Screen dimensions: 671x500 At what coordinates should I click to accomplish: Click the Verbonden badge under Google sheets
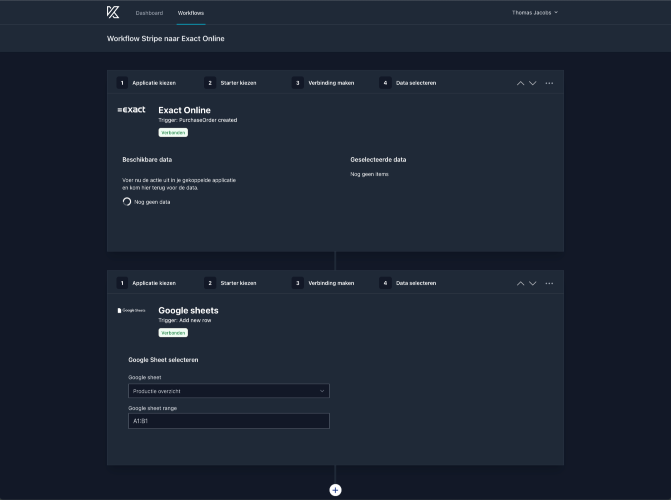(x=173, y=333)
